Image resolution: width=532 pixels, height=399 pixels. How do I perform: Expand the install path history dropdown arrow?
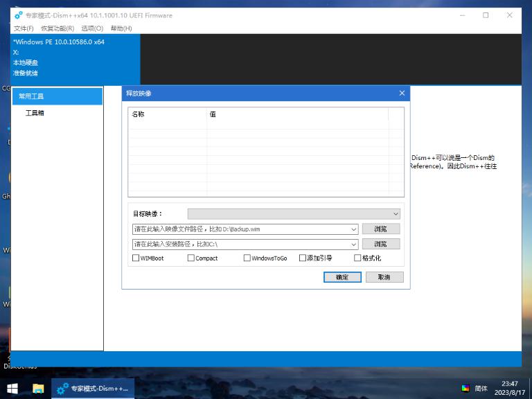click(353, 245)
